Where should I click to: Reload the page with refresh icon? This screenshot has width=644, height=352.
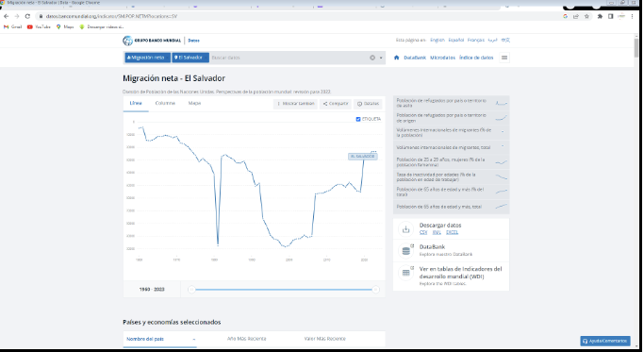(27, 16)
